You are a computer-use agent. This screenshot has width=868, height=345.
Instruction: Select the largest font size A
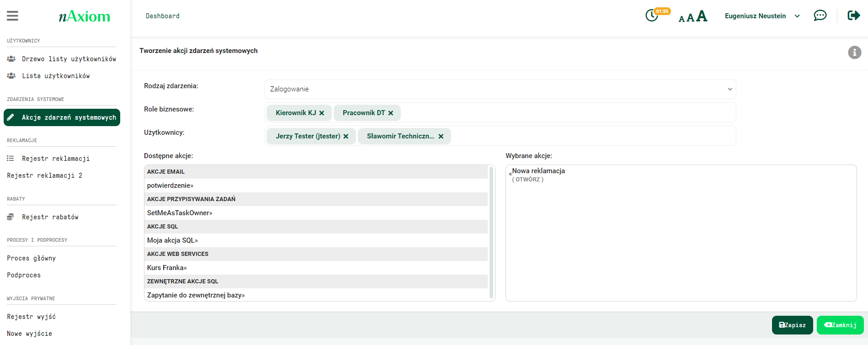coord(702,16)
